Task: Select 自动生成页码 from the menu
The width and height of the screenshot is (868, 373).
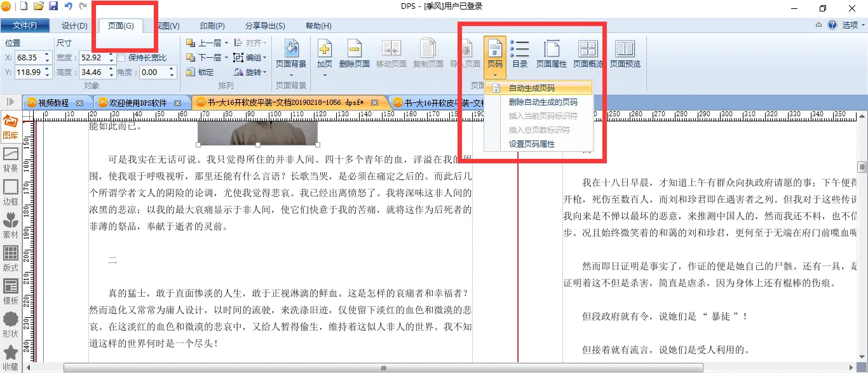Action: [531, 88]
